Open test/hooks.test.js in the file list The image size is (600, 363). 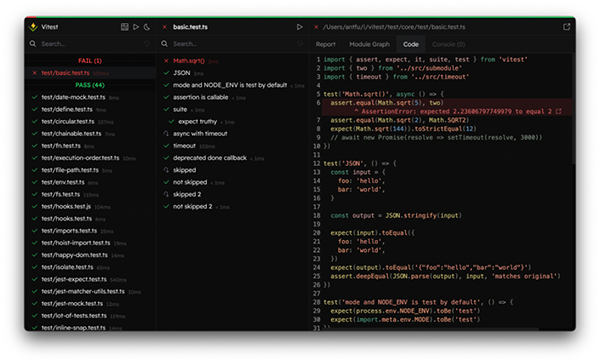coord(90,207)
